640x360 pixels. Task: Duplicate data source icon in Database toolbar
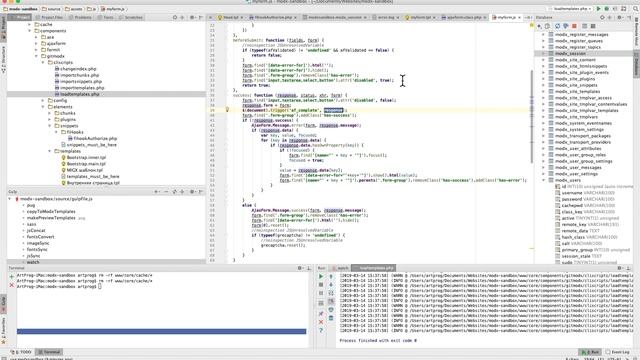click(x=547, y=26)
